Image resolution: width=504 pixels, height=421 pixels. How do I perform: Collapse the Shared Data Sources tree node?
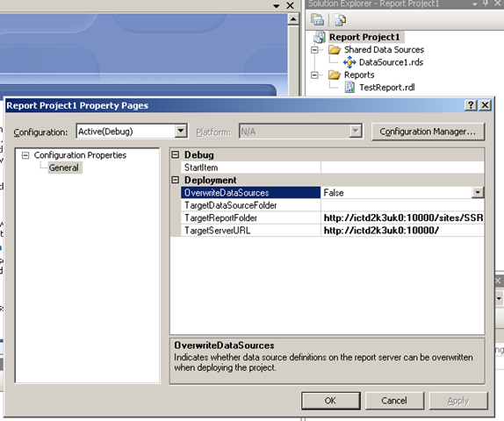click(314, 50)
